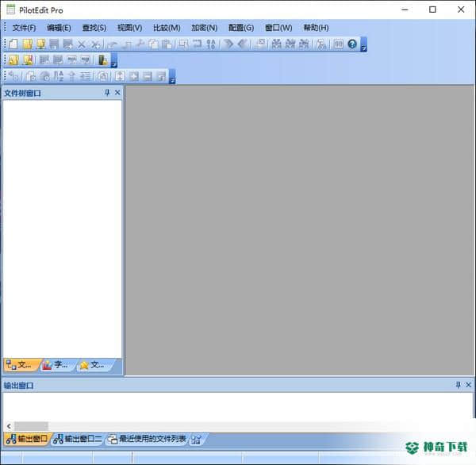The width and height of the screenshot is (476, 465).
Task: Open the 窗口(W) menu
Action: (x=278, y=28)
